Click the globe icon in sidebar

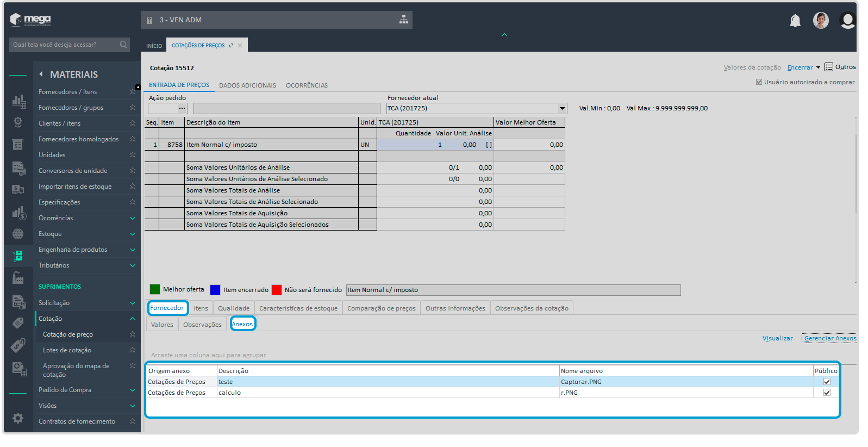tap(18, 234)
